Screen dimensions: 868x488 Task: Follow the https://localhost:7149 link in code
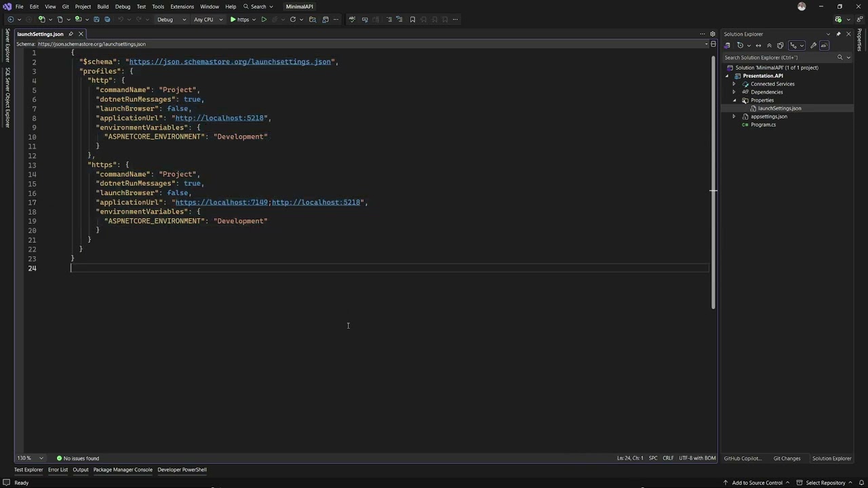tap(221, 202)
